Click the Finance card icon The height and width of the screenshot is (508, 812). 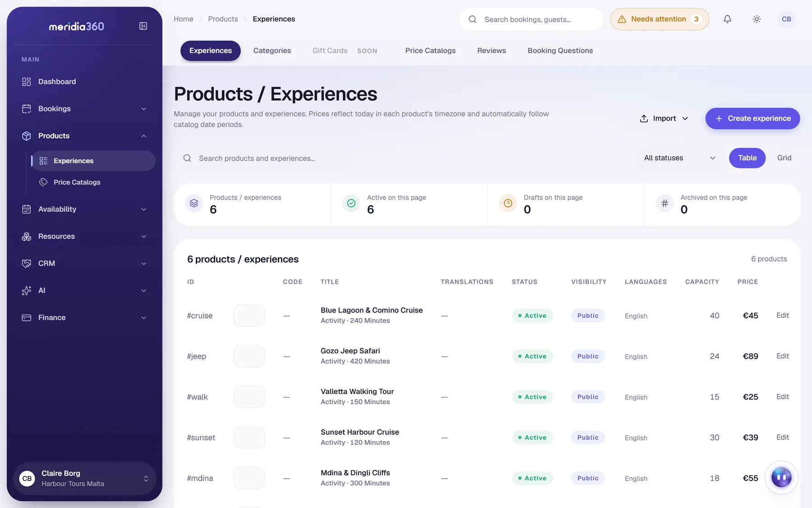pyautogui.click(x=27, y=317)
